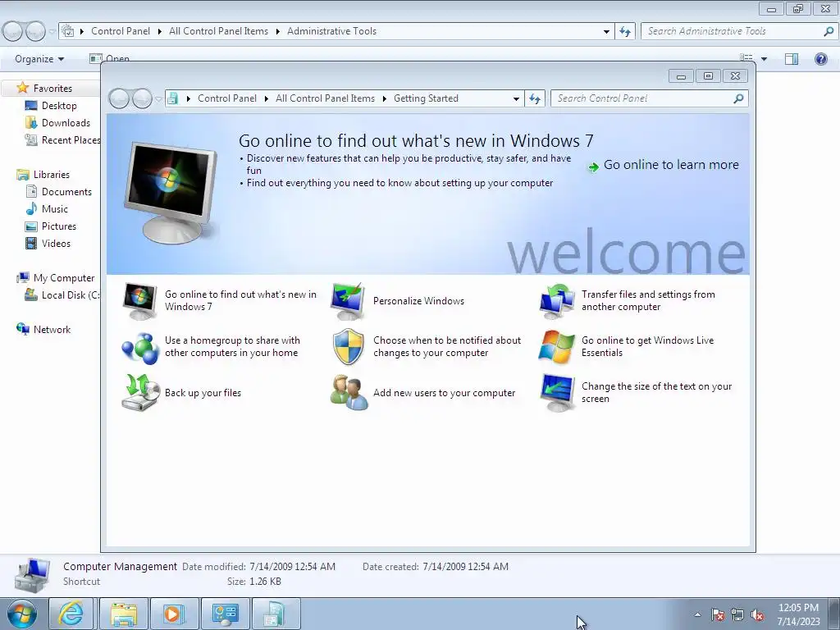Click the shield icon for notification settings
Screen dimensions: 840x630
pos(348,347)
